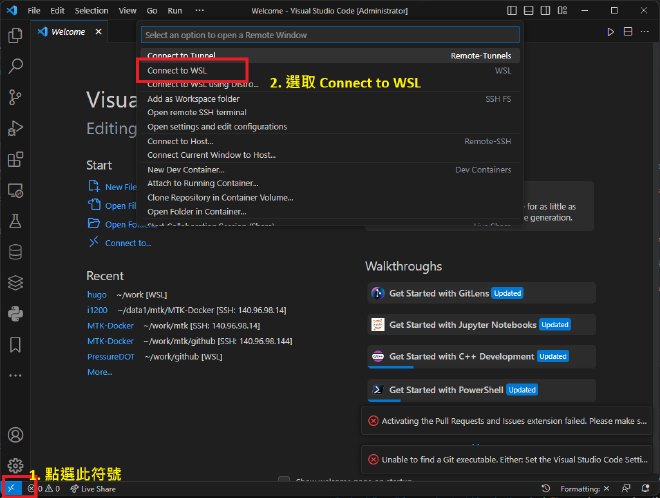Click the Run play icon in editor toolbar
Viewport: 660px width, 498px height.
click(610, 32)
